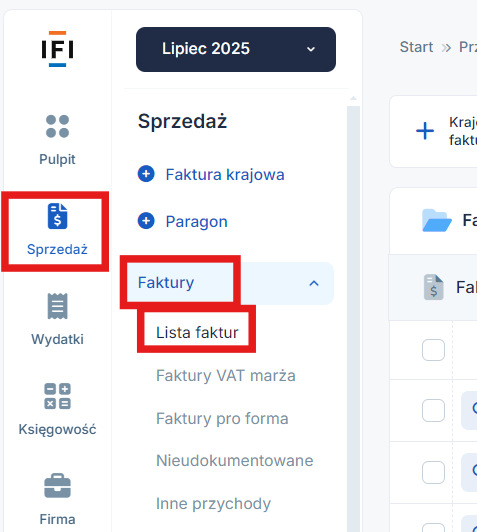
Task: Select the Sprzedaż invoice icon in sidebar
Action: pos(57,216)
